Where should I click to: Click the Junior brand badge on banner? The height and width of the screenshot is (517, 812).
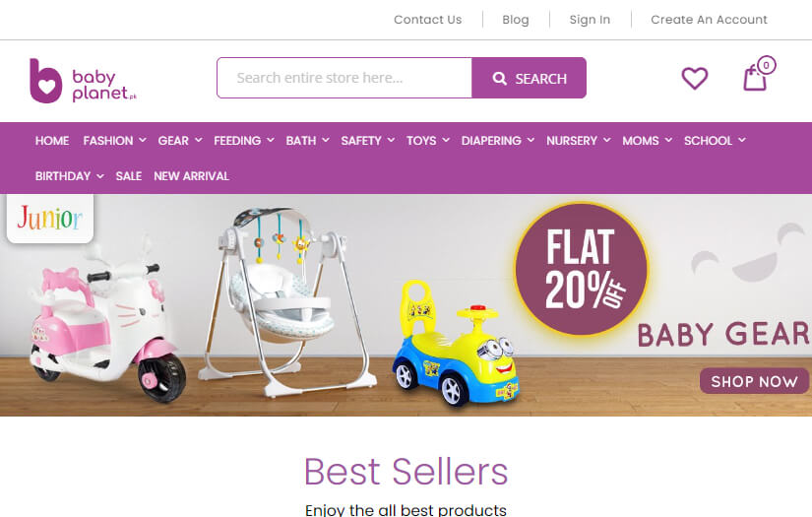coord(50,218)
